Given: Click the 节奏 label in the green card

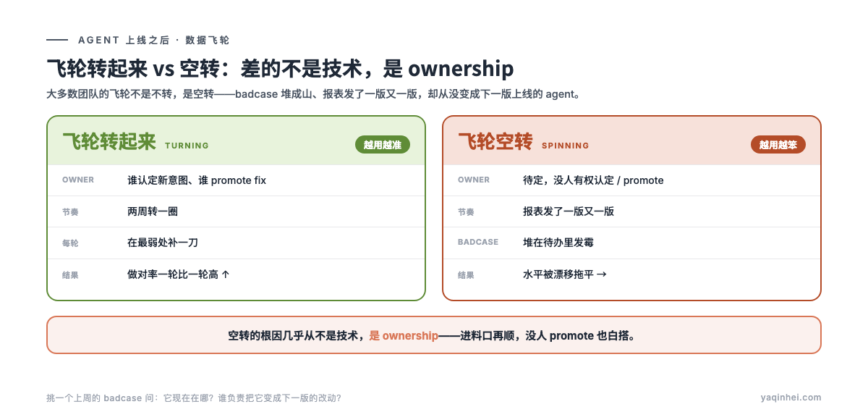Looking at the screenshot, I should pos(70,212).
